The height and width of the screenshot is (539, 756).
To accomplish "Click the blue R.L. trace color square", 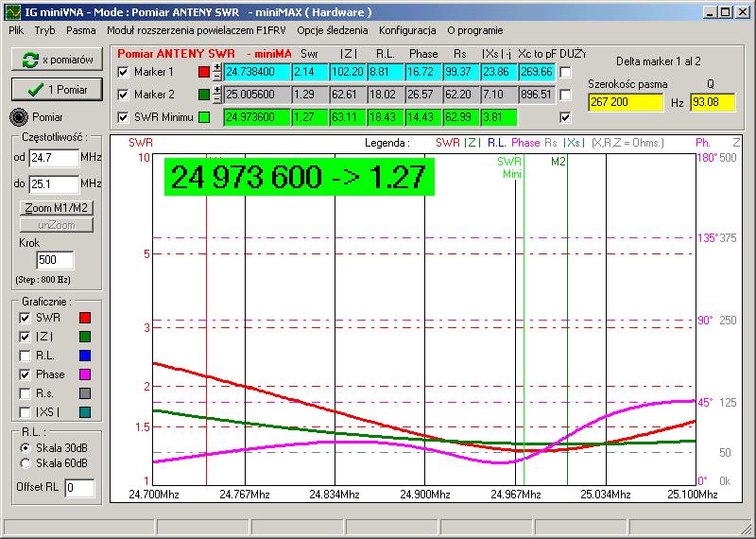I will 84,356.
